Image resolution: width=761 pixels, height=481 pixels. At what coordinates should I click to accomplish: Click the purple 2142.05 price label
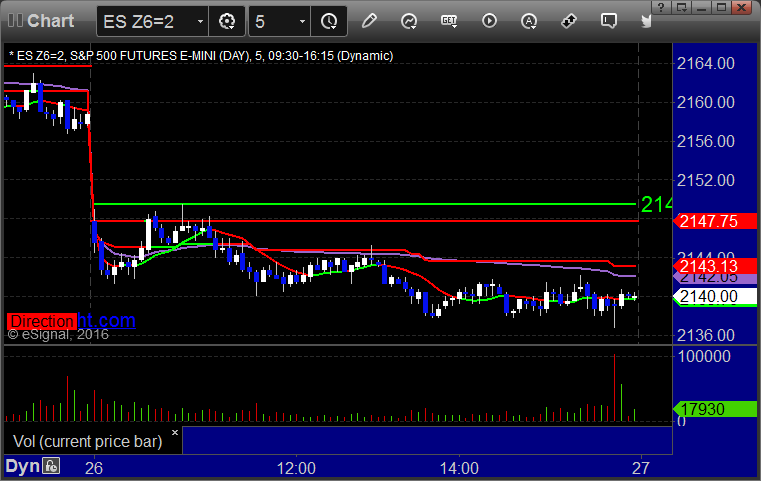[x=715, y=279]
